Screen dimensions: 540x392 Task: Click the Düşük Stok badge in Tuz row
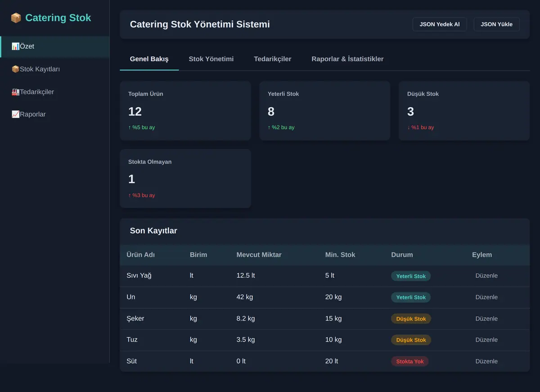(411, 340)
